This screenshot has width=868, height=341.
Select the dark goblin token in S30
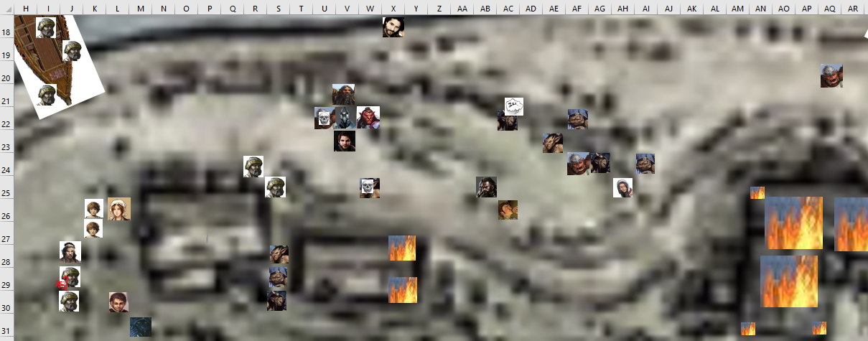click(x=277, y=301)
